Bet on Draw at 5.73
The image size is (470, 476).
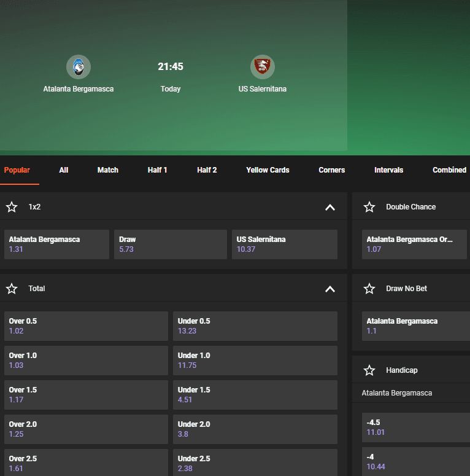point(171,244)
